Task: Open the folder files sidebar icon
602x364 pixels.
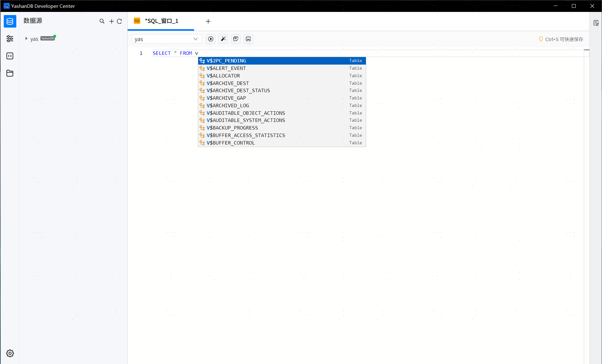Action: [x=10, y=73]
